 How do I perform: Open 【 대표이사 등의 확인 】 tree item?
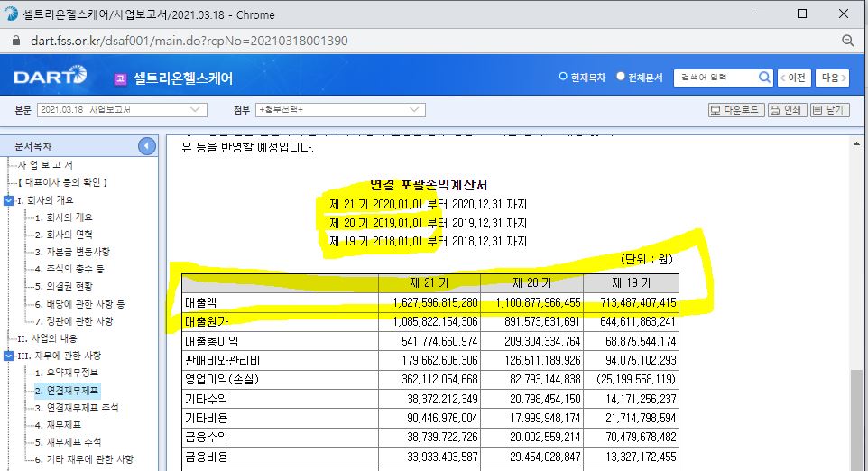[62, 182]
